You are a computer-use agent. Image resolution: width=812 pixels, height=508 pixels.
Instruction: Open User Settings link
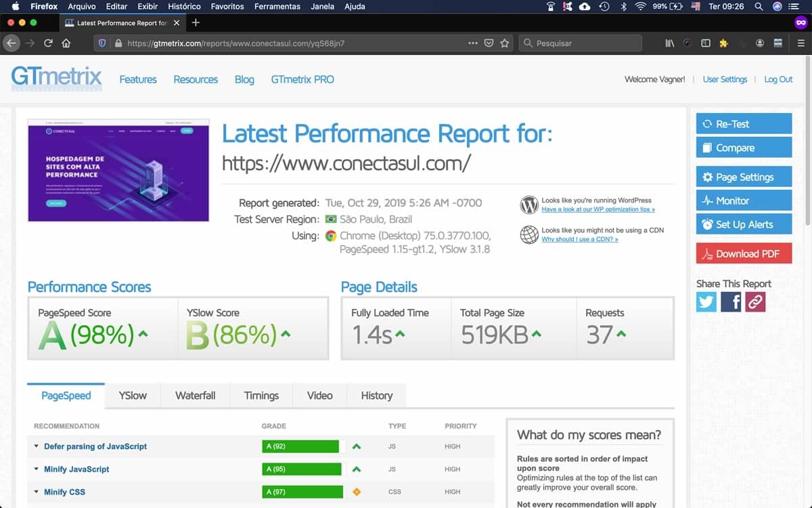[x=725, y=79]
